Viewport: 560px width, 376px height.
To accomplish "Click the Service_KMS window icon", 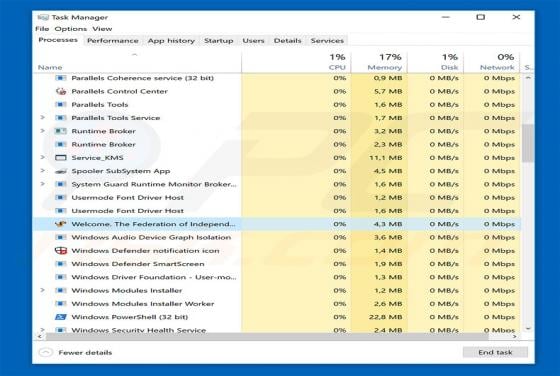I will (60, 157).
